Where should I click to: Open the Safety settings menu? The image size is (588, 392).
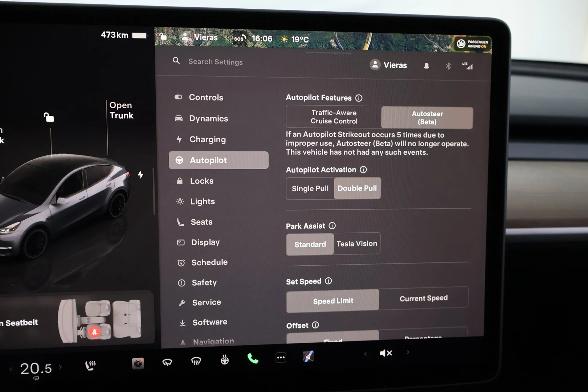click(x=197, y=282)
